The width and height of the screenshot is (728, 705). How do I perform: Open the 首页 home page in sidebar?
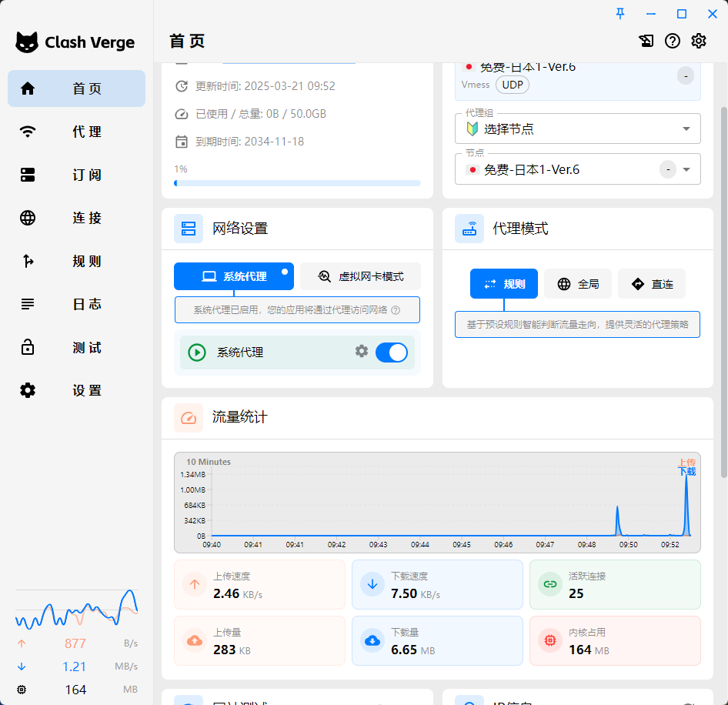(77, 89)
